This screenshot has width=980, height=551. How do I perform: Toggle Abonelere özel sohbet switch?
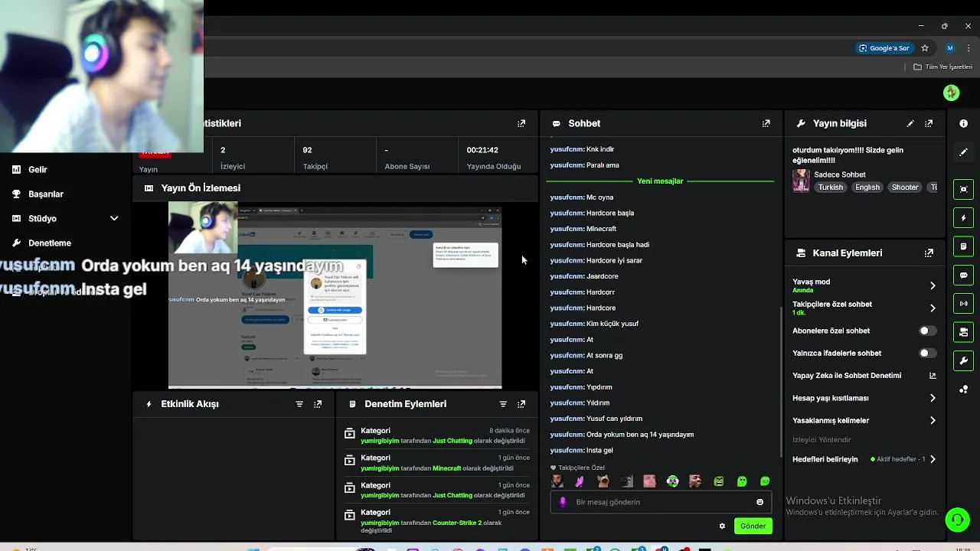click(927, 331)
